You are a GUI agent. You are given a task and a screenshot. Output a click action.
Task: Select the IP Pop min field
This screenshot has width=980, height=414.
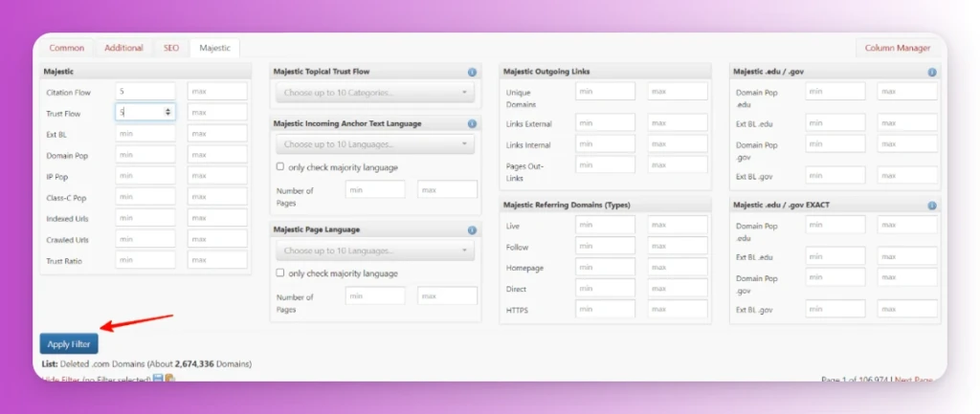click(145, 176)
